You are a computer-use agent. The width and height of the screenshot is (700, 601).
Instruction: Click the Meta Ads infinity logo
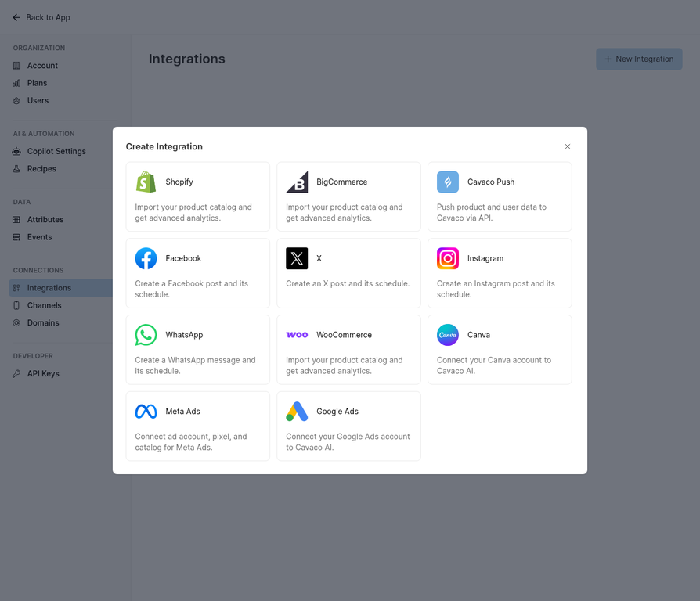click(x=146, y=412)
